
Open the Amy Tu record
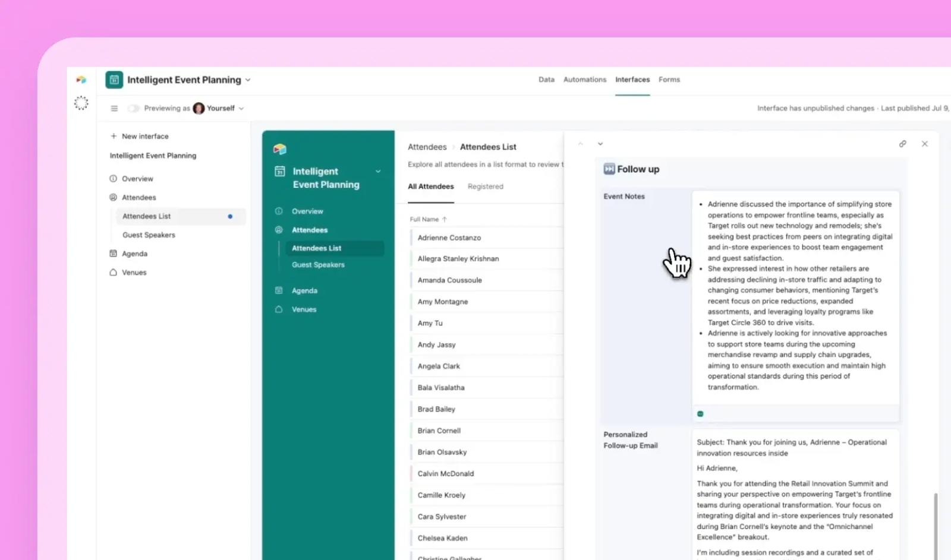coord(487,323)
